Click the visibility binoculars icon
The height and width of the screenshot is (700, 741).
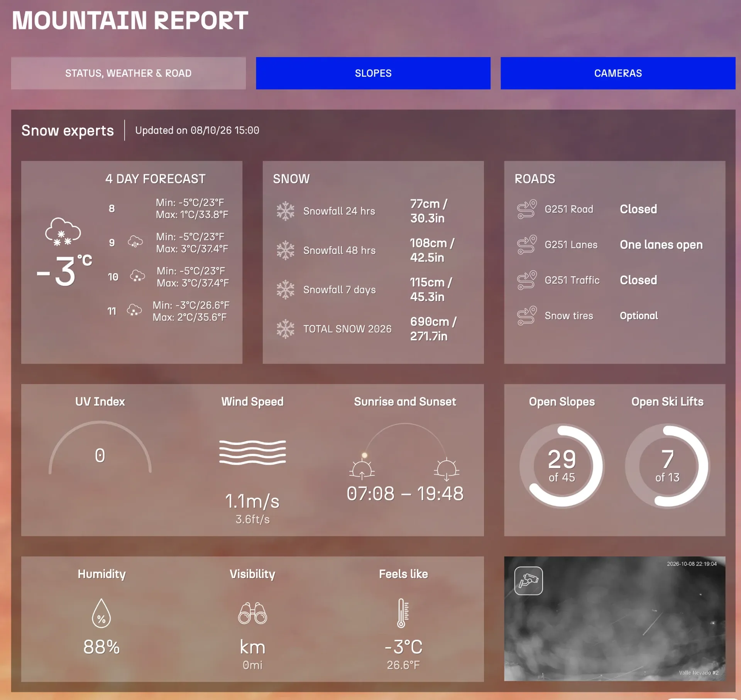[252, 613]
